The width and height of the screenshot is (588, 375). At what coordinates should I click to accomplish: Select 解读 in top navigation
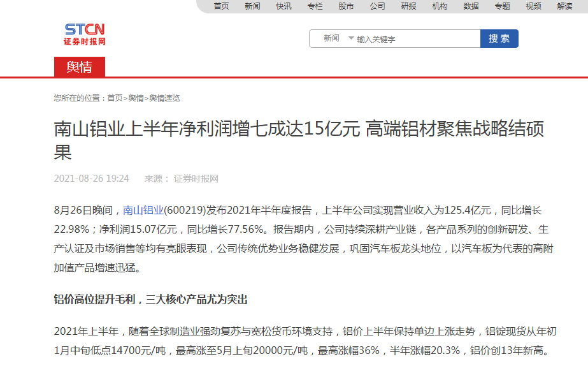tap(564, 6)
